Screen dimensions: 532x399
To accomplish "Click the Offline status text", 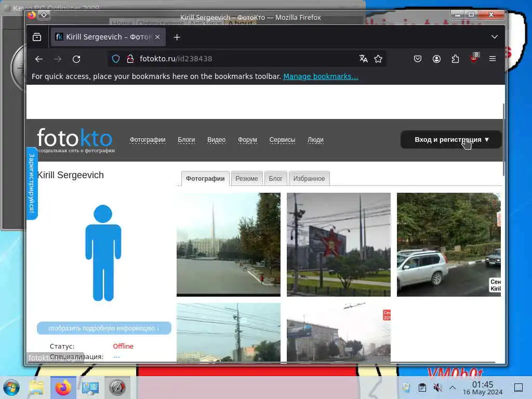I will (x=123, y=346).
